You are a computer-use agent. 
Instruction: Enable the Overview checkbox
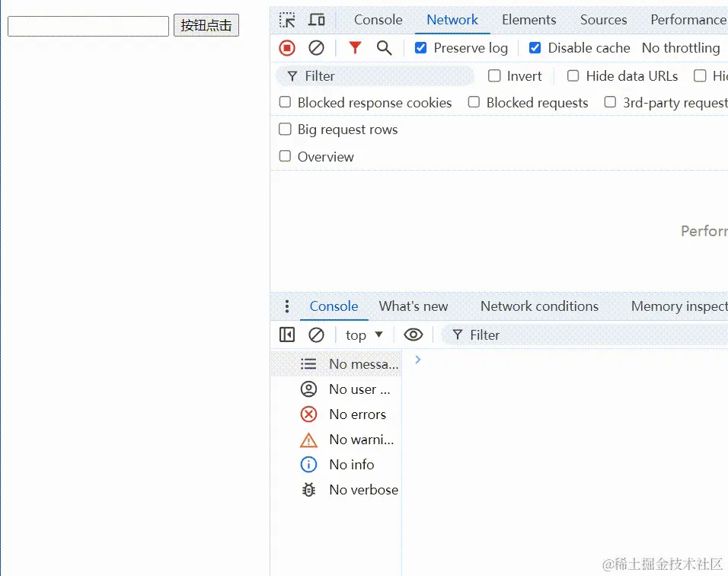pyautogui.click(x=285, y=156)
